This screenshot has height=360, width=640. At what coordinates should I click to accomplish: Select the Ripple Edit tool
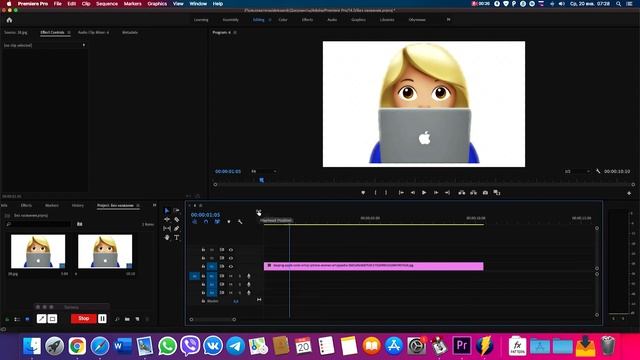click(x=167, y=220)
